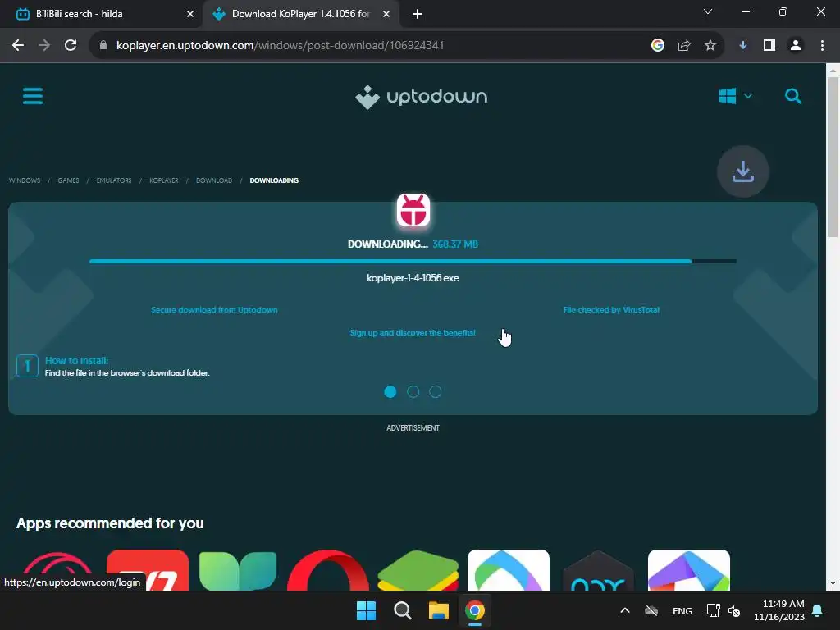This screenshot has height=630, width=840.
Task: Click the scrollbar down arrow
Action: tap(833, 583)
